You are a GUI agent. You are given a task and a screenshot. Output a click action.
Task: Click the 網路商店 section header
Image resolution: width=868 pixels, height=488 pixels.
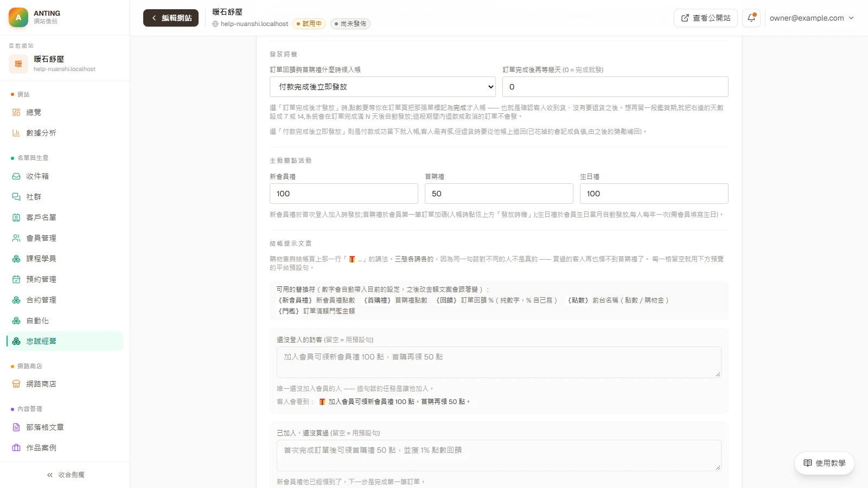pos(30,367)
